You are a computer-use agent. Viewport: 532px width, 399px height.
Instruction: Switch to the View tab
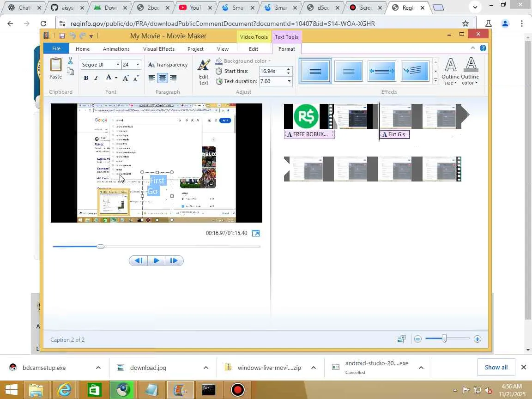click(x=223, y=49)
